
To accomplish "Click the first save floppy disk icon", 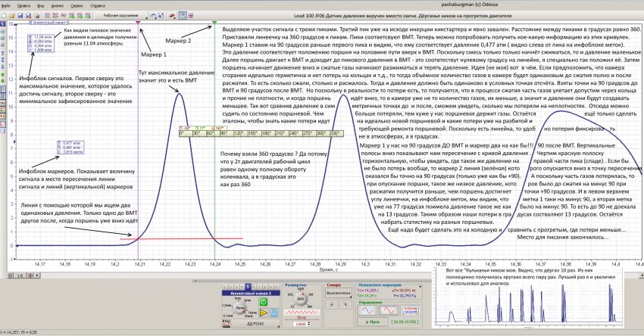I will tap(20, 16).
